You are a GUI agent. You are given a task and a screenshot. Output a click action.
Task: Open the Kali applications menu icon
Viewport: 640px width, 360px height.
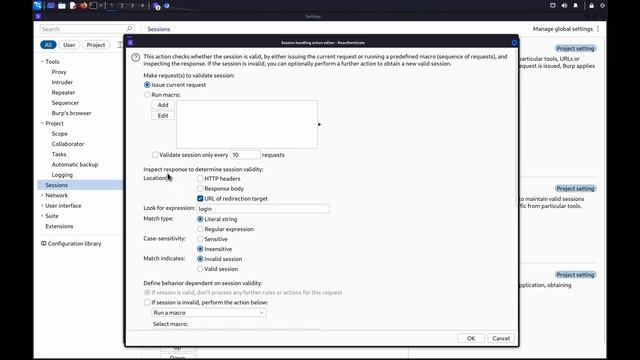(38, 5)
